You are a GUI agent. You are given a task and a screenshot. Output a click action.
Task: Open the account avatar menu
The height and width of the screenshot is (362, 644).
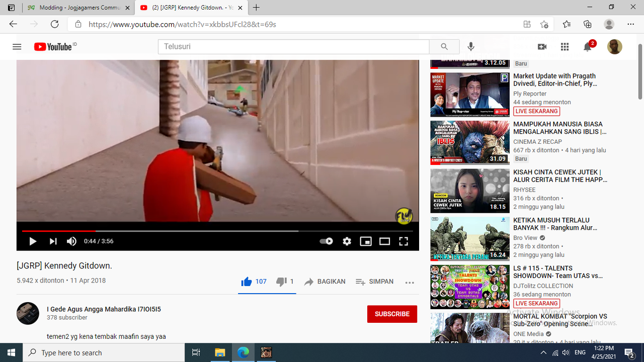coord(615,47)
